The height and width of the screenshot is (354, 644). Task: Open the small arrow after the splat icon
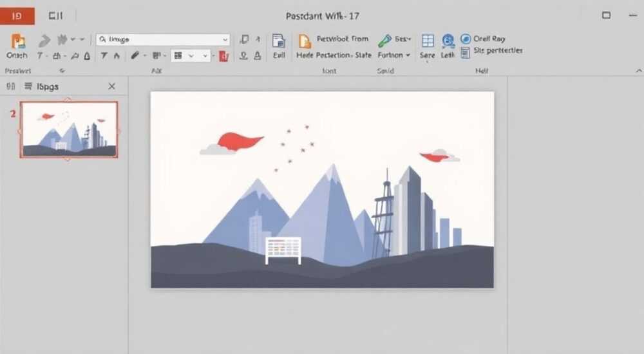pyautogui.click(x=73, y=39)
